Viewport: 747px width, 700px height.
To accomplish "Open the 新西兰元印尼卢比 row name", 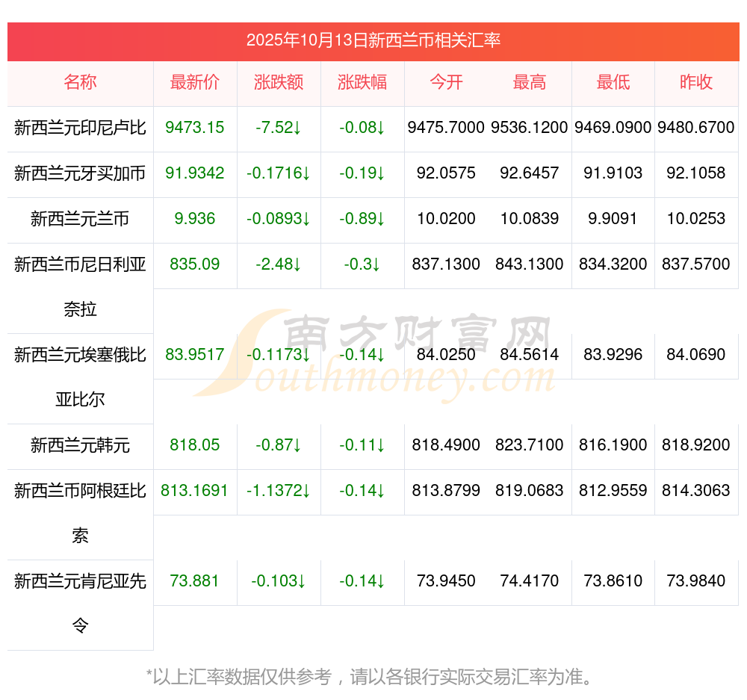I will (80, 128).
